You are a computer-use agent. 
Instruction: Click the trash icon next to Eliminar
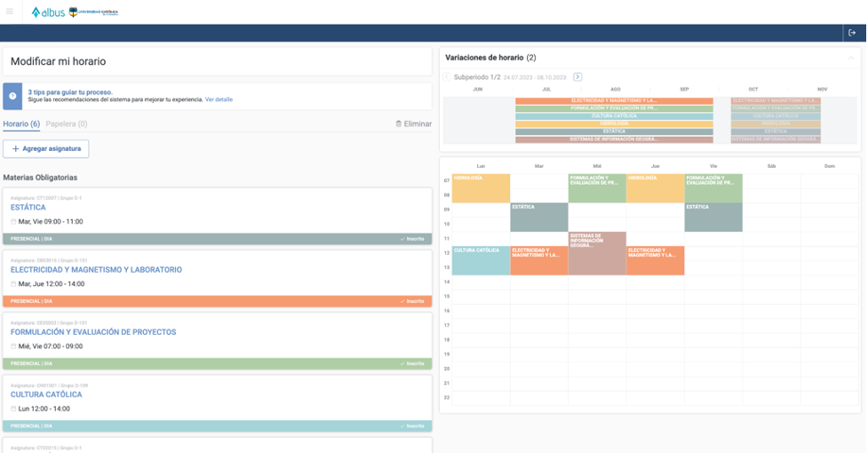pyautogui.click(x=398, y=123)
